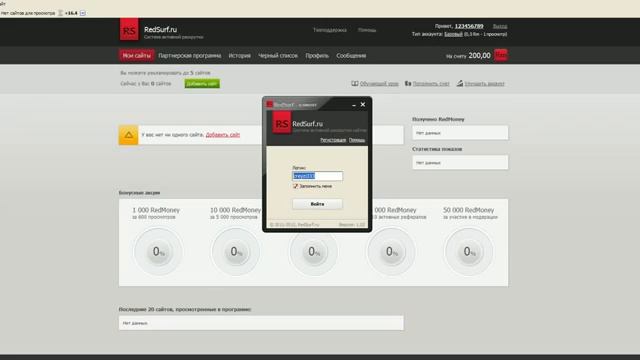640x360 pixels.
Task: Open the small dropdown box after +16.4
Action: (x=83, y=13)
